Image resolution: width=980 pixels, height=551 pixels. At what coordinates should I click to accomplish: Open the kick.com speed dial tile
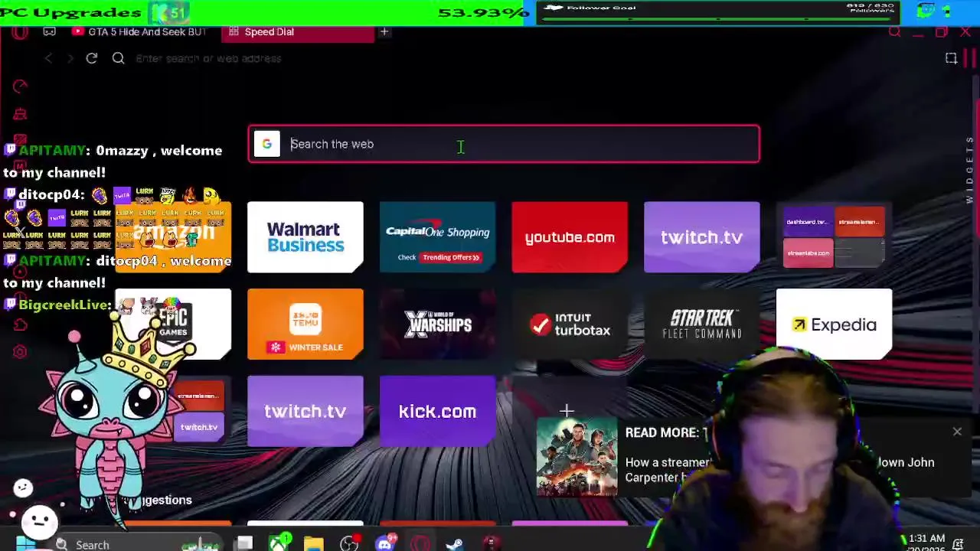pos(437,411)
